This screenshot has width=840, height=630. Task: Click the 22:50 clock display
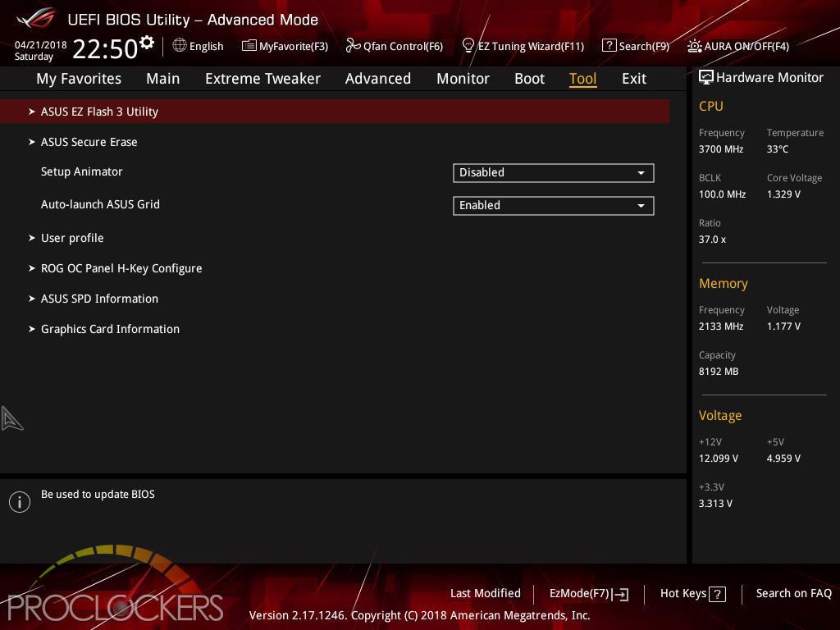tap(105, 48)
